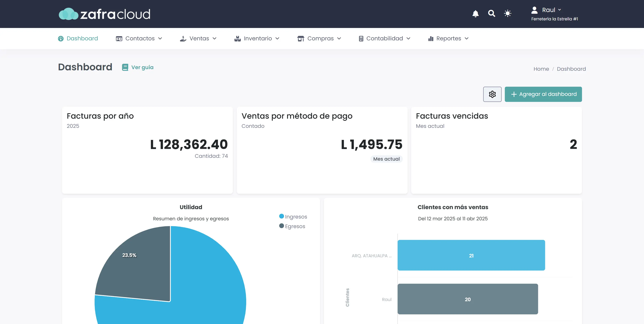Click the Ventas hand-coin icon
644x324 pixels.
coord(183,38)
